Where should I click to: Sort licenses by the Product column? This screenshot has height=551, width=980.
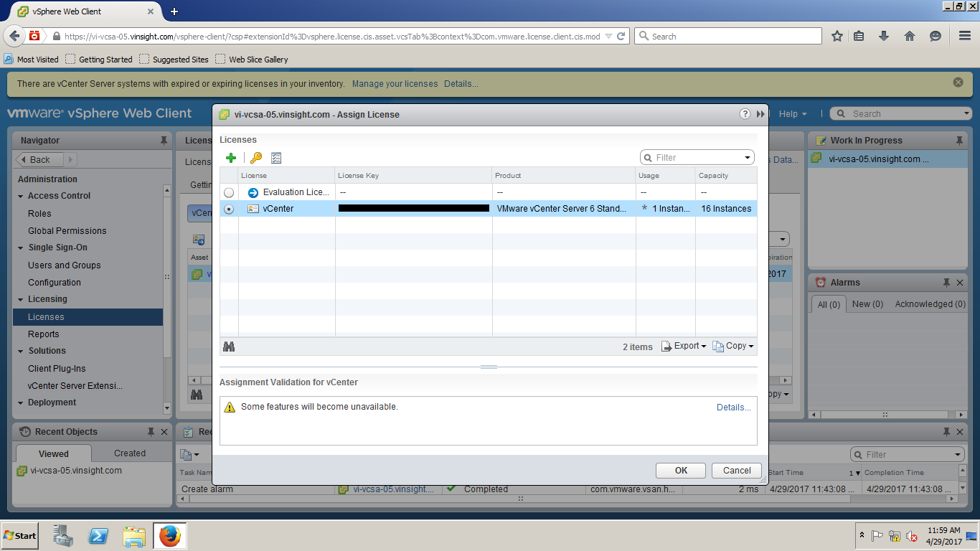point(564,176)
